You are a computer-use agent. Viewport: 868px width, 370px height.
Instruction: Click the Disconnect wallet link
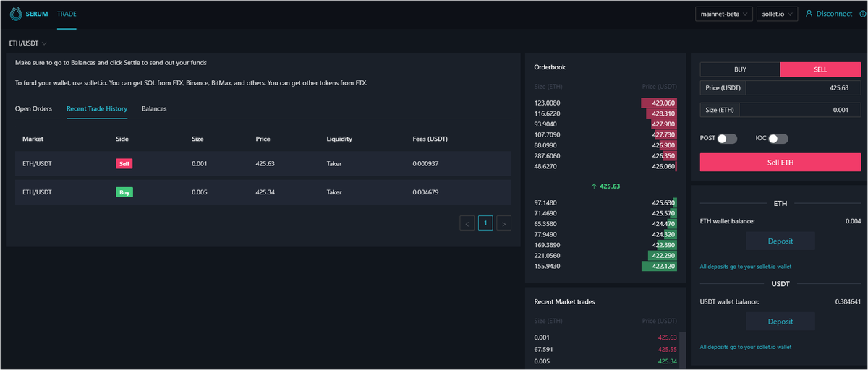834,14
